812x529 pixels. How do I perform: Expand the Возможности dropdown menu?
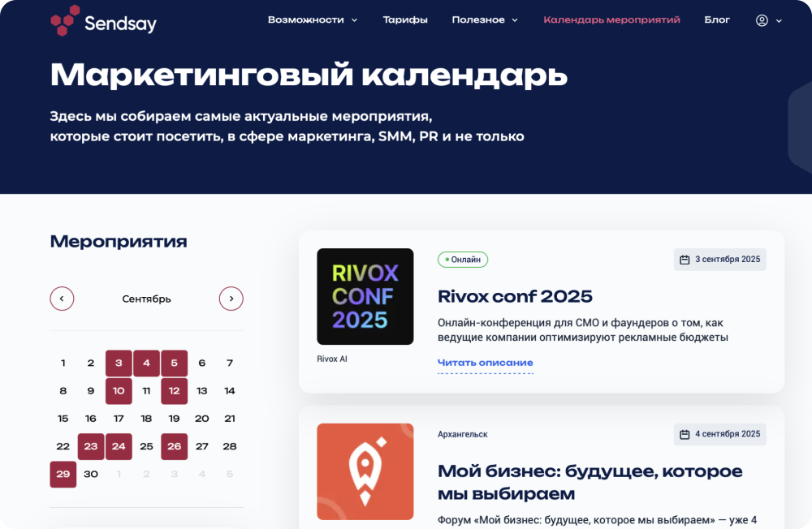(x=313, y=20)
